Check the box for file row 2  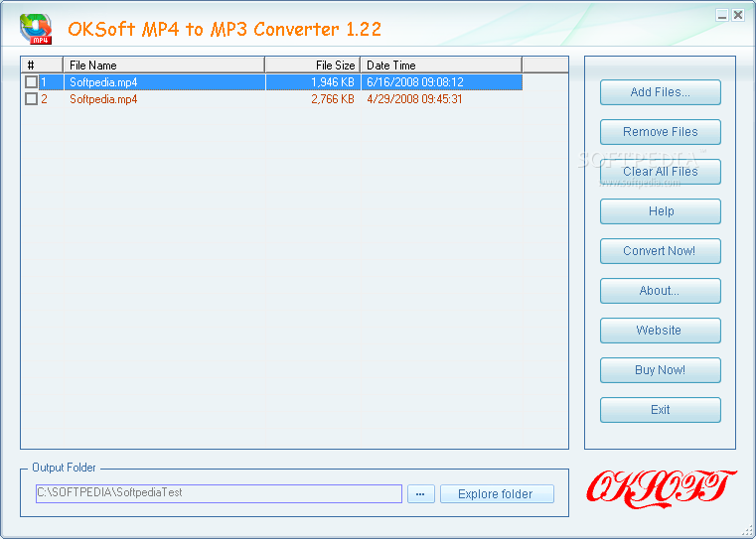pyautogui.click(x=31, y=98)
